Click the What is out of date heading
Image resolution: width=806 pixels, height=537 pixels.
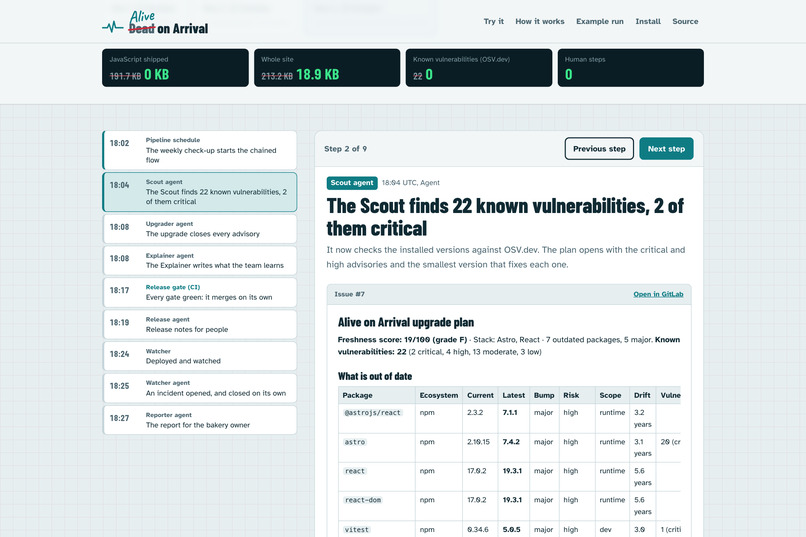click(x=375, y=376)
